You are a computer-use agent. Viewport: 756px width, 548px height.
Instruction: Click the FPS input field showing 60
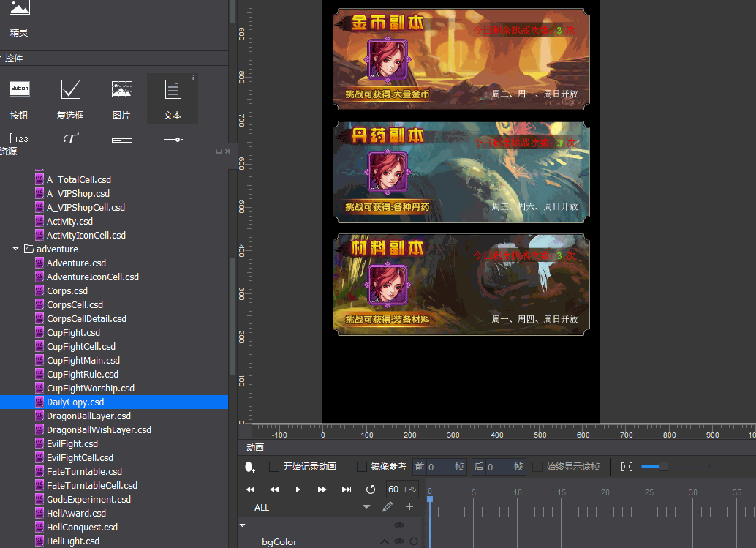pos(393,489)
